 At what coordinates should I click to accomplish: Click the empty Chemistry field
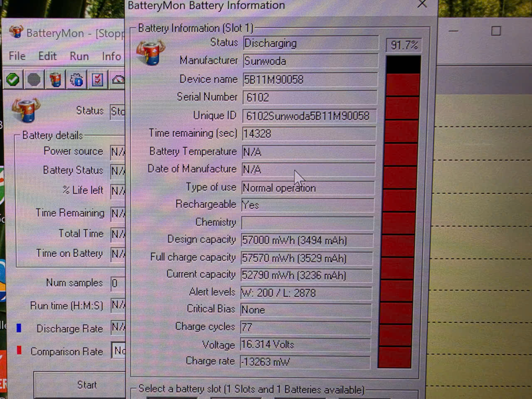[x=308, y=223]
